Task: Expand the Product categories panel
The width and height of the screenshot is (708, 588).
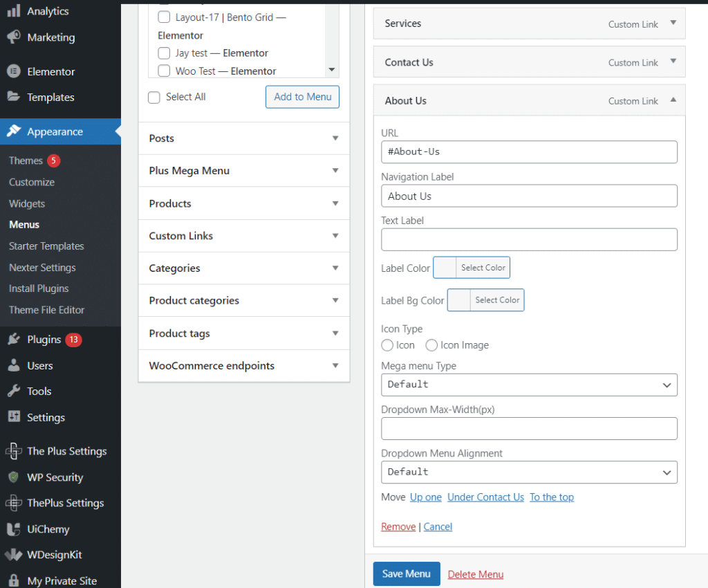Action: click(x=244, y=301)
